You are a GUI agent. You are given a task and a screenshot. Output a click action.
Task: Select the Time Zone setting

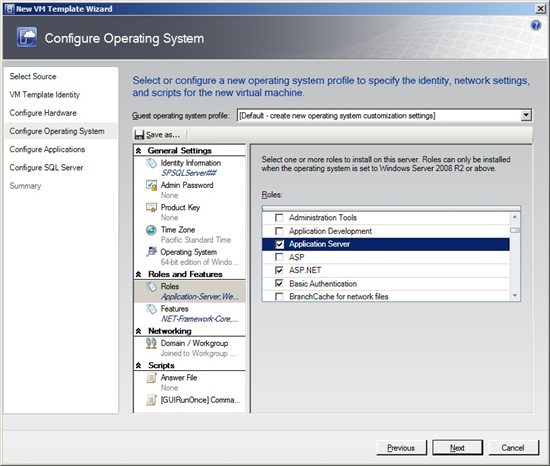(190, 235)
